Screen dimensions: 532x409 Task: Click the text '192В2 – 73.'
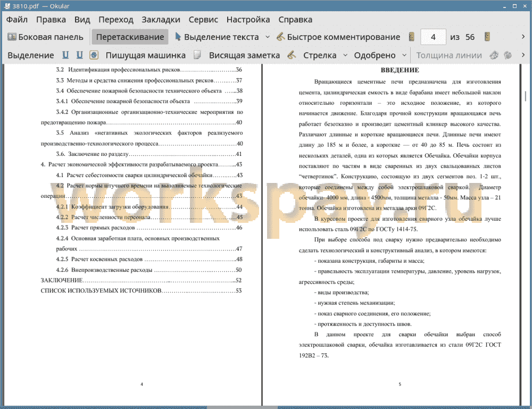click(x=314, y=355)
